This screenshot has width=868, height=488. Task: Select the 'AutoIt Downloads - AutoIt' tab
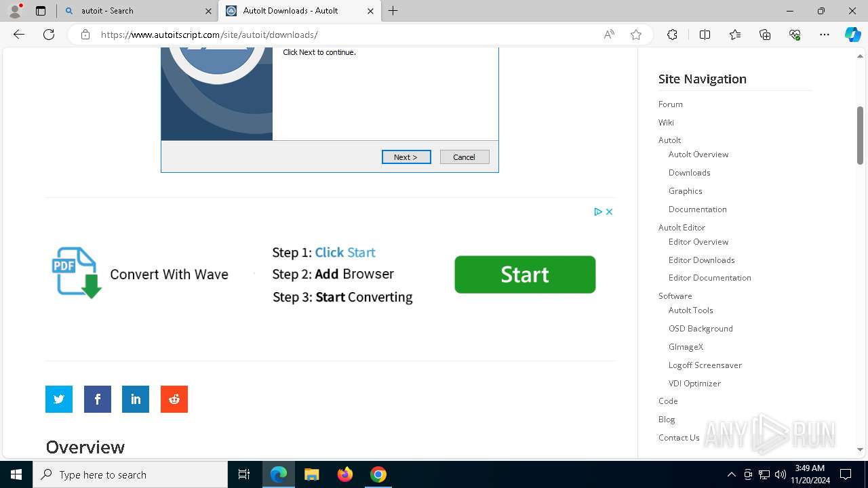point(299,11)
